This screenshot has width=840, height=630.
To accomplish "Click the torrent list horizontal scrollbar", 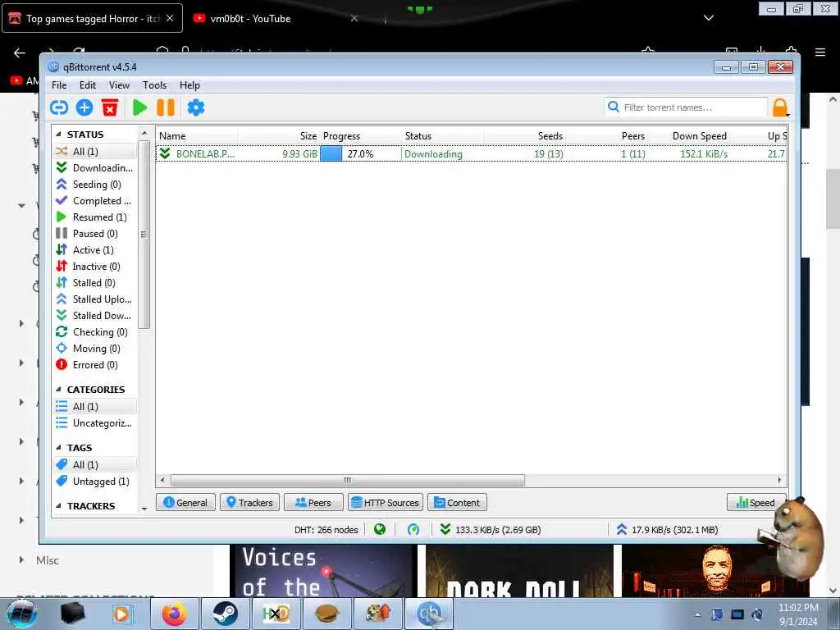I will (347, 480).
